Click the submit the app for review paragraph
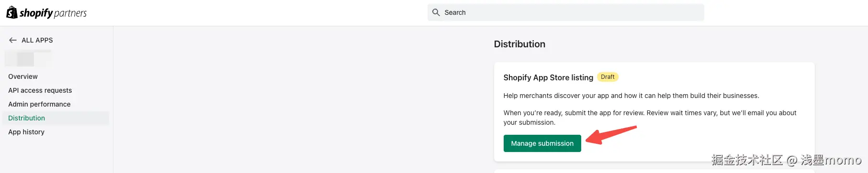The image size is (868, 173). [x=650, y=118]
